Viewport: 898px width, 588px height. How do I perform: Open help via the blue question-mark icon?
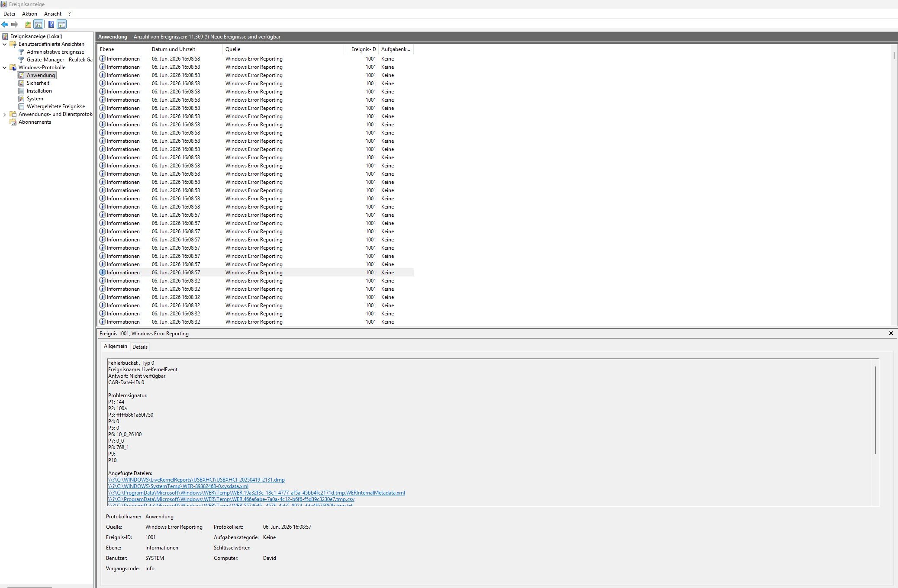click(51, 25)
